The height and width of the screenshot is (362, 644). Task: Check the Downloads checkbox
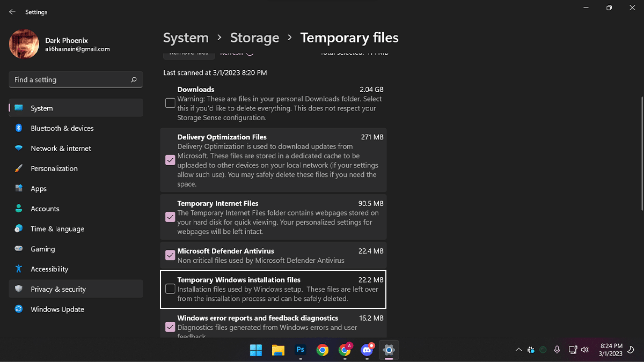(x=170, y=104)
